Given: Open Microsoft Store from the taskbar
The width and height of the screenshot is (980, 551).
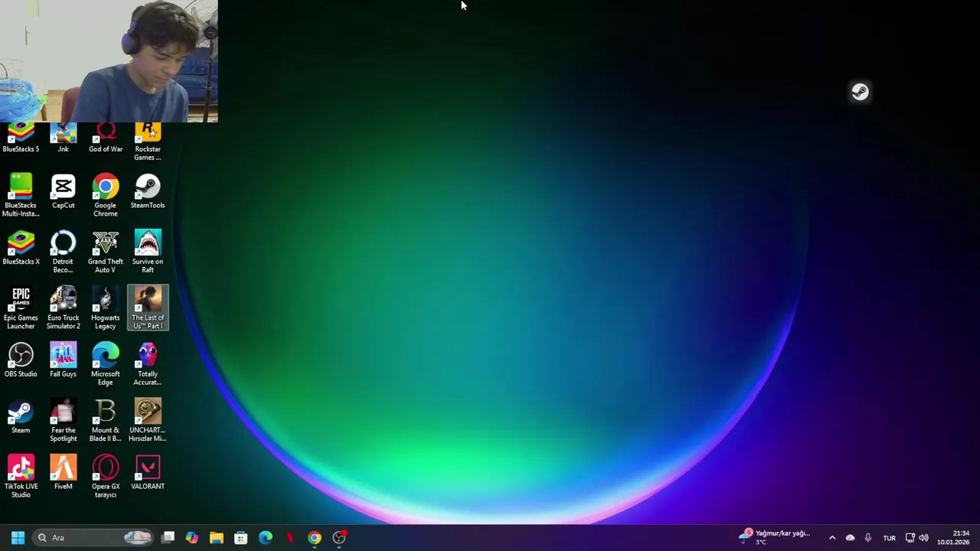Looking at the screenshot, I should (x=241, y=538).
